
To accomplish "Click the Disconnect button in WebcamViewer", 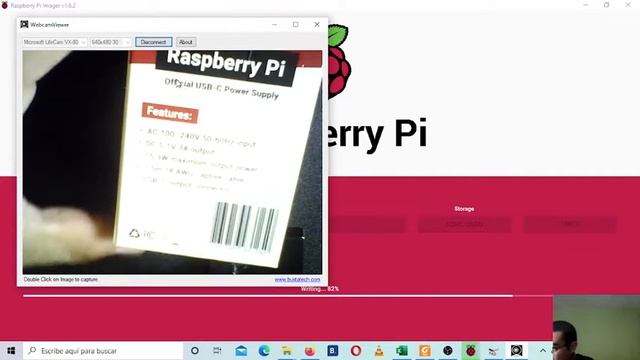I will (153, 42).
